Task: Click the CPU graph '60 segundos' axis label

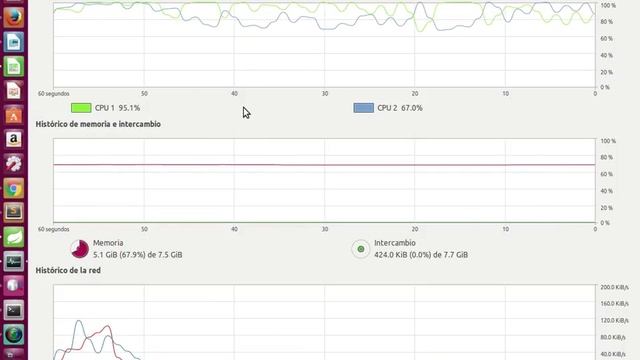Action: (x=53, y=93)
